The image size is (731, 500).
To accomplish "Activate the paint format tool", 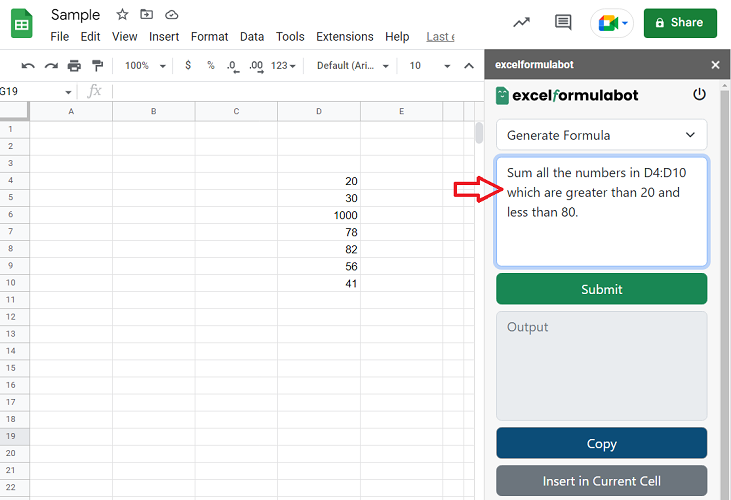I will 97,66.
